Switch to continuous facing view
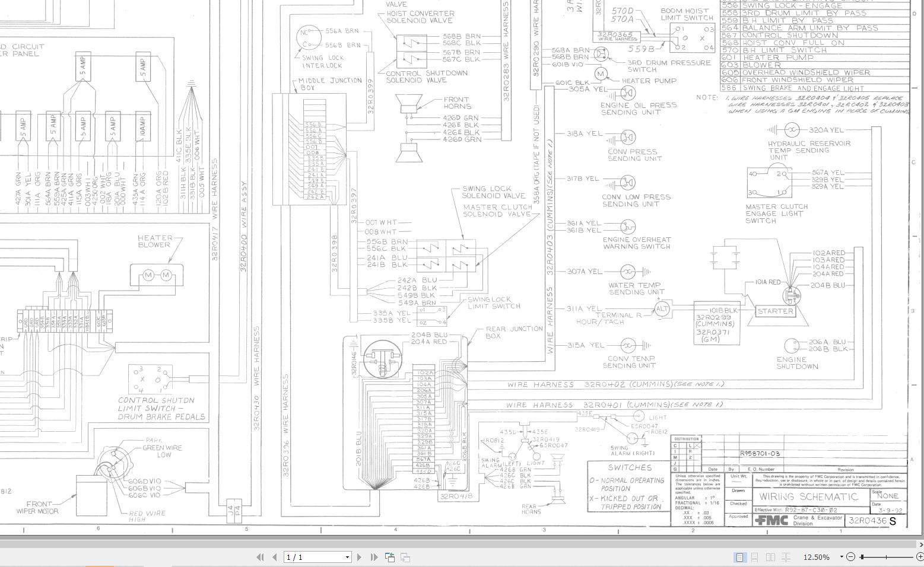924x567 pixels. pyautogui.click(x=786, y=557)
